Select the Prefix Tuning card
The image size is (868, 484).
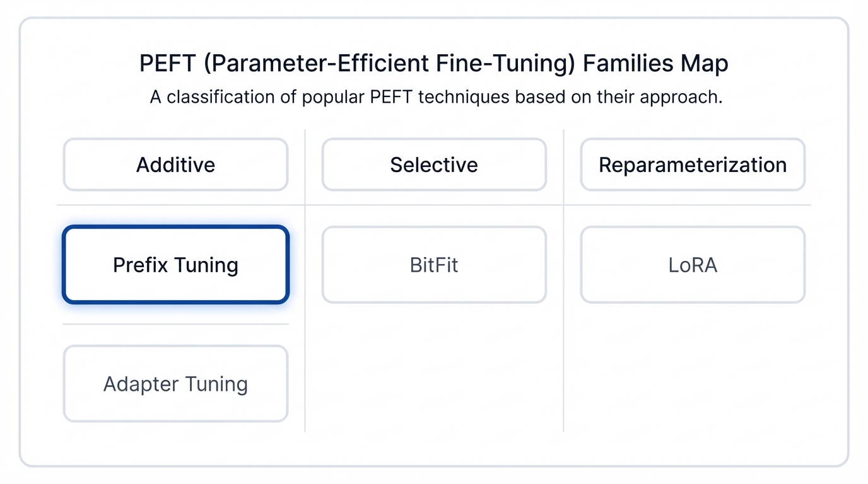(175, 265)
